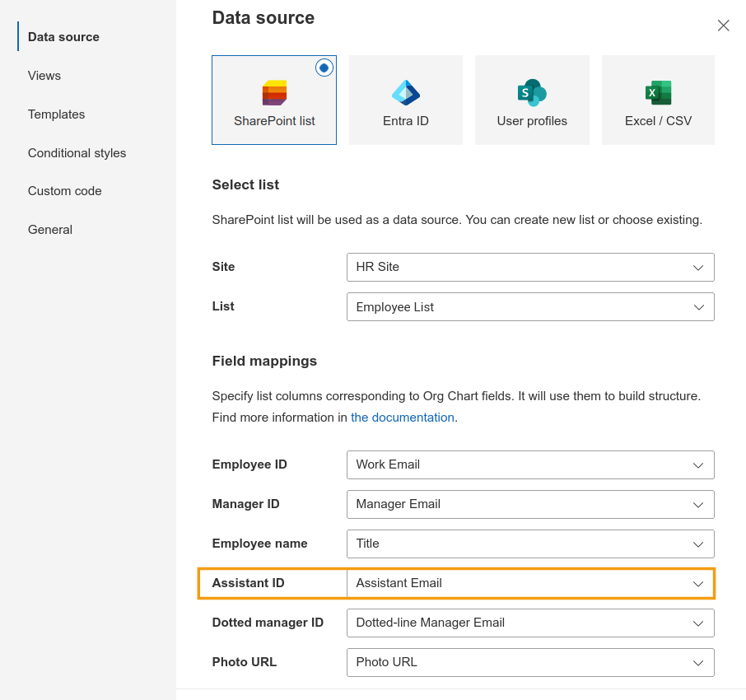
Task: Toggle the SharePoint list radio button
Action: pos(324,68)
